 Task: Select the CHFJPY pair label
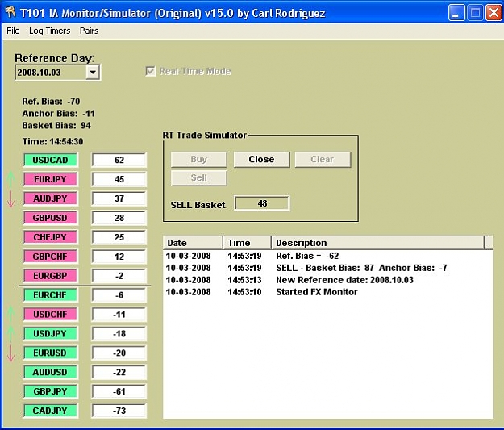point(51,237)
